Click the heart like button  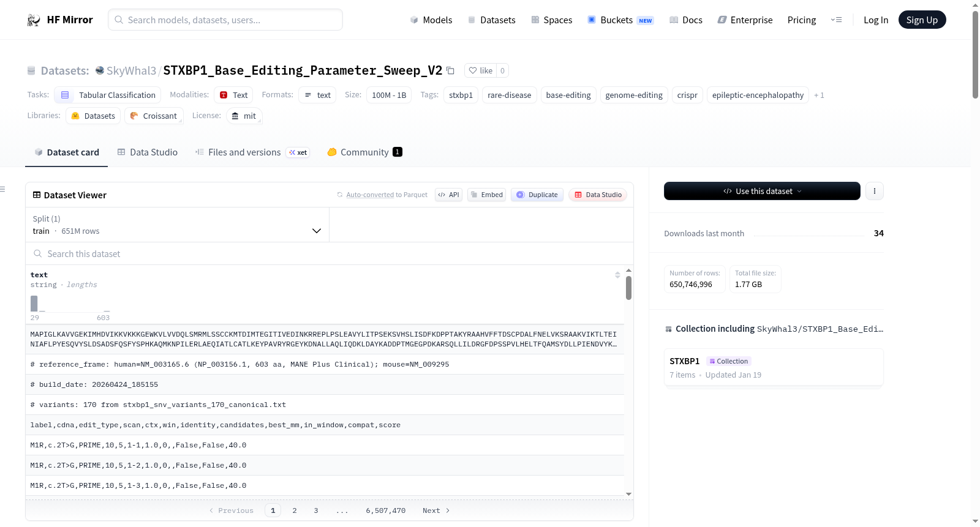[x=481, y=70]
